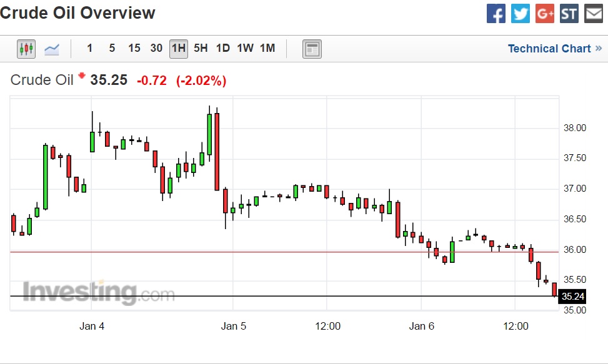Select the 5H interval
The image size is (608, 364).
(x=201, y=48)
